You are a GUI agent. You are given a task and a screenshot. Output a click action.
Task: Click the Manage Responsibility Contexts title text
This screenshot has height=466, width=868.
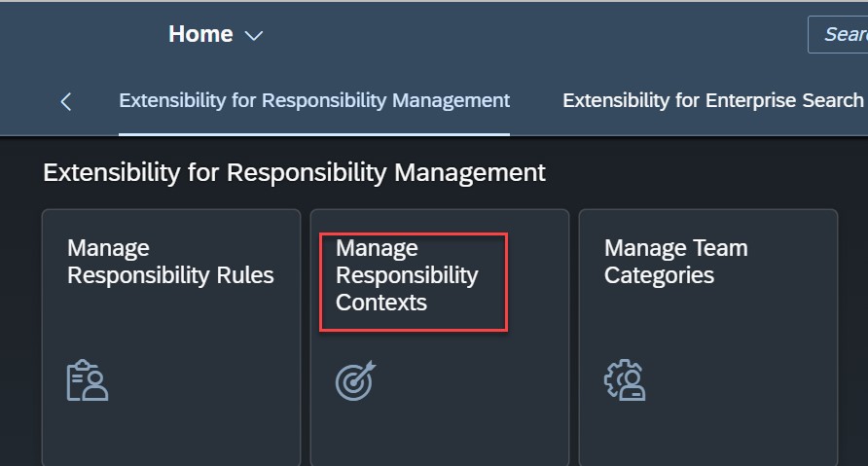(407, 275)
